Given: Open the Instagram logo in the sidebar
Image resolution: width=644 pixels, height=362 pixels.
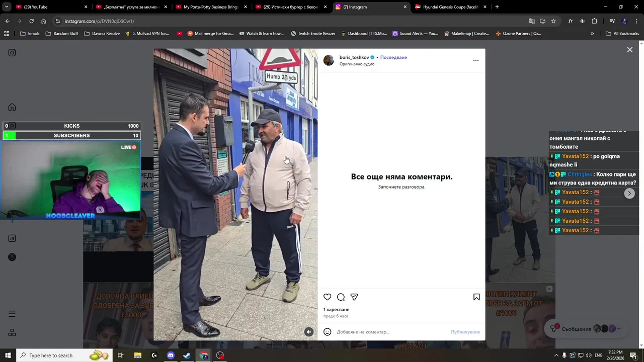Looking at the screenshot, I should (12, 53).
